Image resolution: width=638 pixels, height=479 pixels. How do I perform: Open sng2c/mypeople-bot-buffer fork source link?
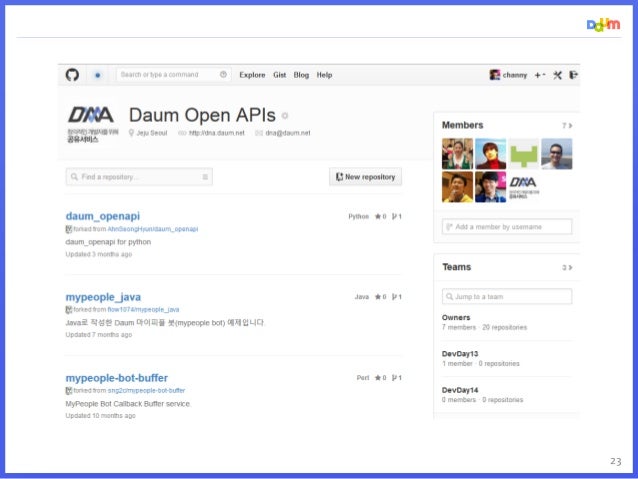coord(146,391)
